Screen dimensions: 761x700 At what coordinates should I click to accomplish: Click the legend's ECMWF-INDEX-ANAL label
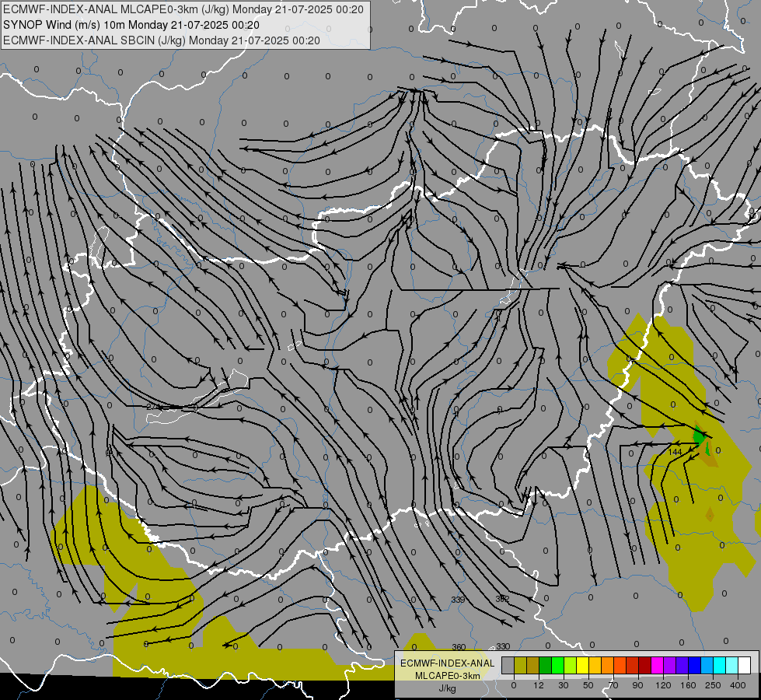[448, 663]
